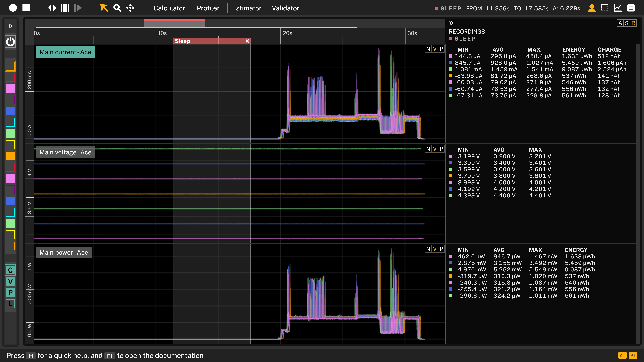644x362 pixels.
Task: Expand the left sidebar chevrons
Action: pyautogui.click(x=10, y=26)
